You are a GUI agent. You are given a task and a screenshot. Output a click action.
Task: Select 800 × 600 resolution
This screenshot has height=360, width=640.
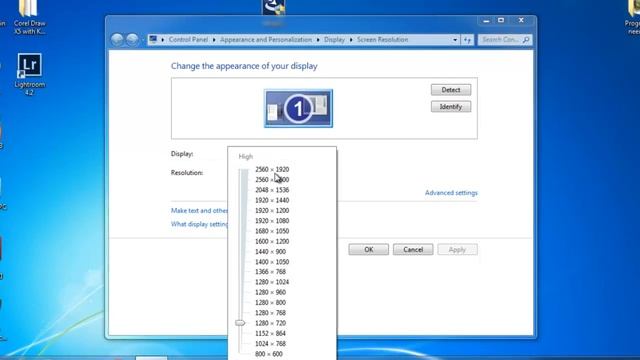pyautogui.click(x=269, y=354)
